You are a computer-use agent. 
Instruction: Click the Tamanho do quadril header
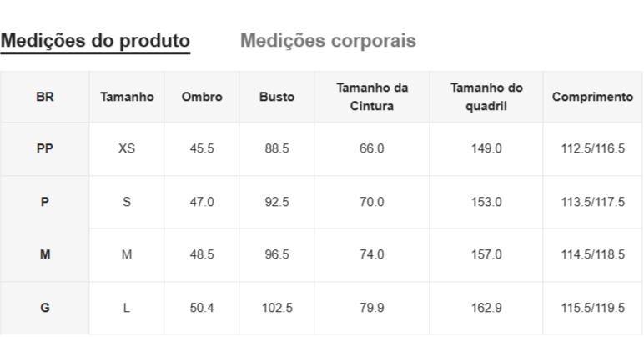(486, 97)
